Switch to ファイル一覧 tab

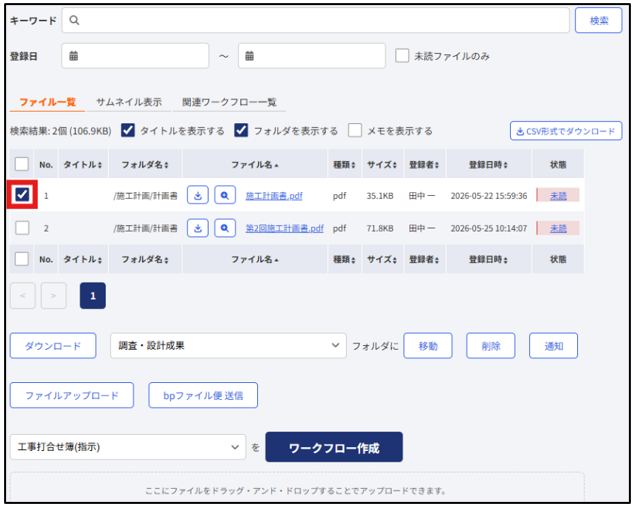47,102
